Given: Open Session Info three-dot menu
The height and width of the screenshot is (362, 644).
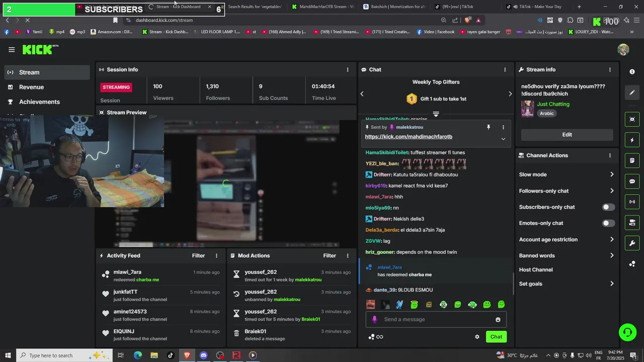Looking at the screenshot, I should 347,69.
